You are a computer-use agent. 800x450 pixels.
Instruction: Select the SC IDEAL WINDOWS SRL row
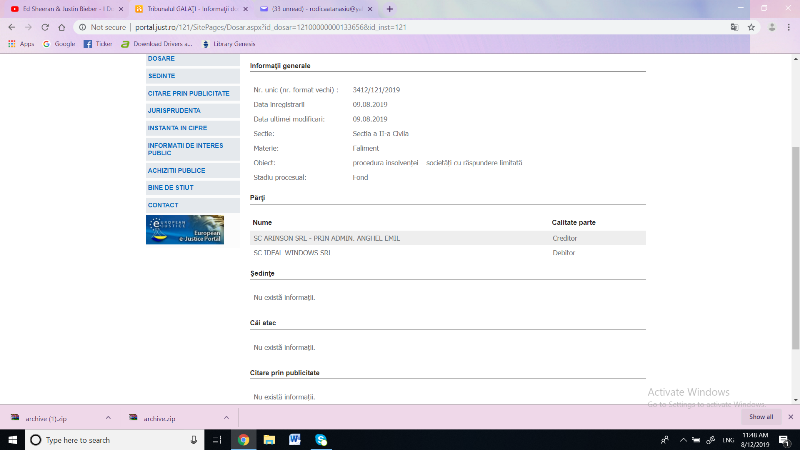pos(447,253)
